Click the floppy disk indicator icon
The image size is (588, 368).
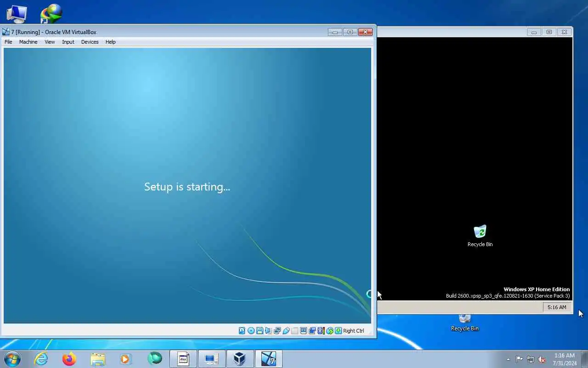[260, 331]
